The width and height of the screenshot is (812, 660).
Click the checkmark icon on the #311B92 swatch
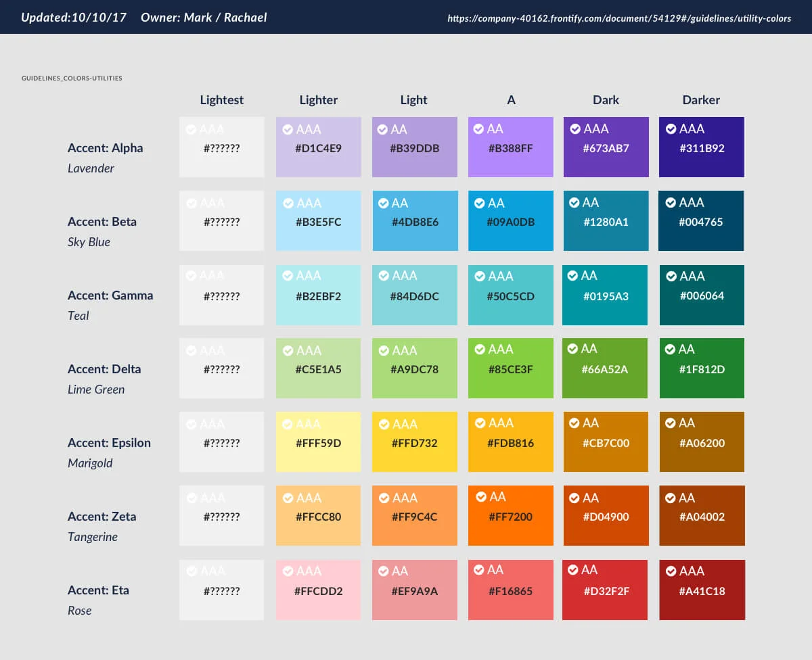tap(671, 128)
